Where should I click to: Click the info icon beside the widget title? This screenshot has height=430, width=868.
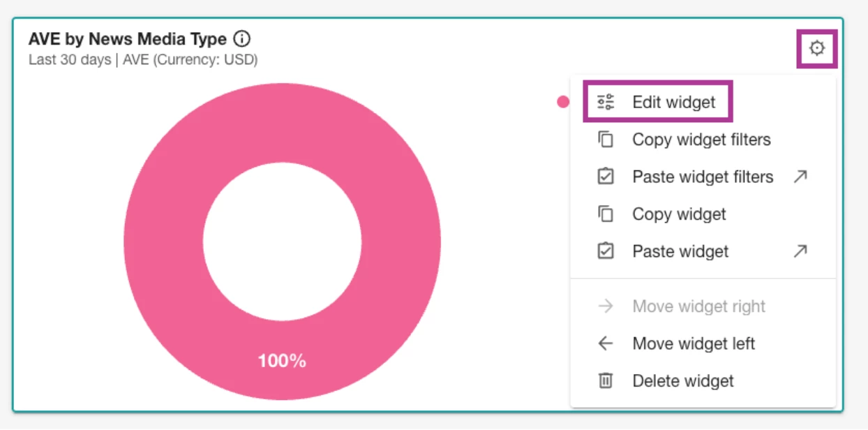(x=242, y=39)
